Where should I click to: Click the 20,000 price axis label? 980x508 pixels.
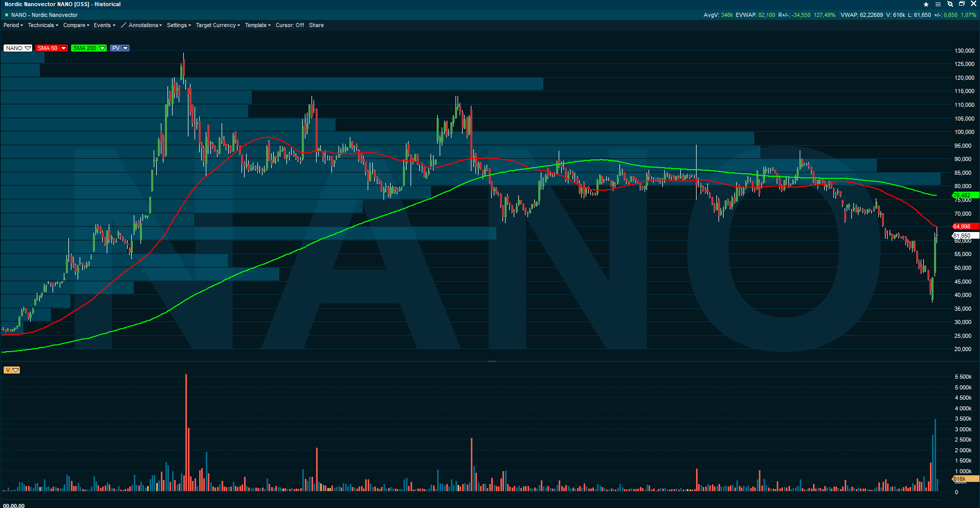click(x=963, y=349)
